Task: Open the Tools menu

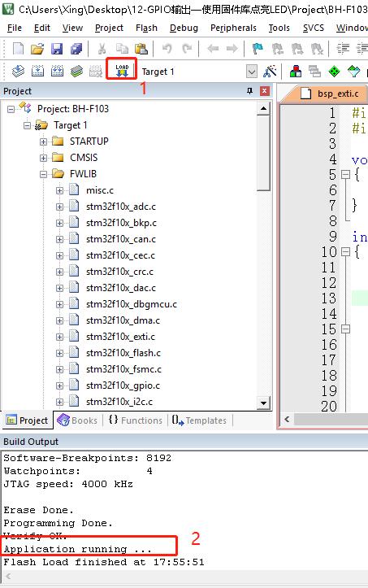Action: pyautogui.click(x=279, y=28)
